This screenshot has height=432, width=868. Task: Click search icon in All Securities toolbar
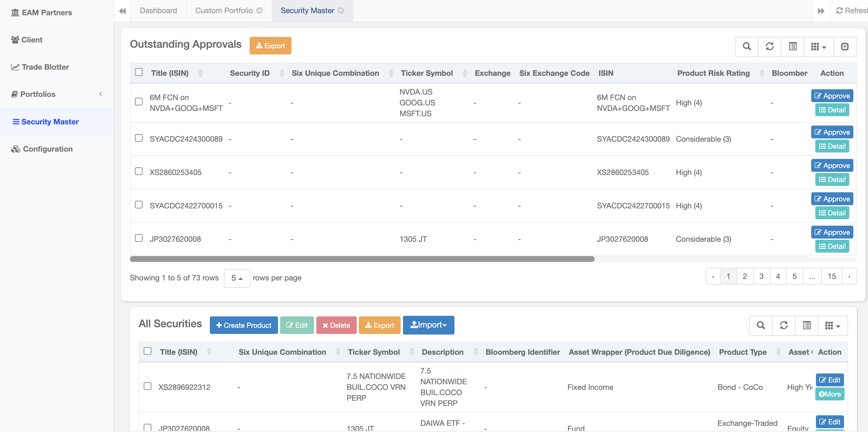coord(761,325)
